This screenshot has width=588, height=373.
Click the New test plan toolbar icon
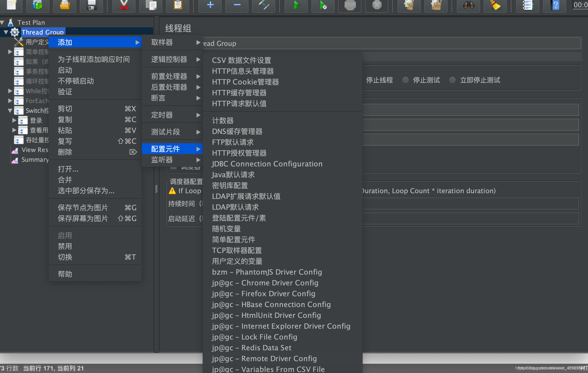[x=11, y=5]
